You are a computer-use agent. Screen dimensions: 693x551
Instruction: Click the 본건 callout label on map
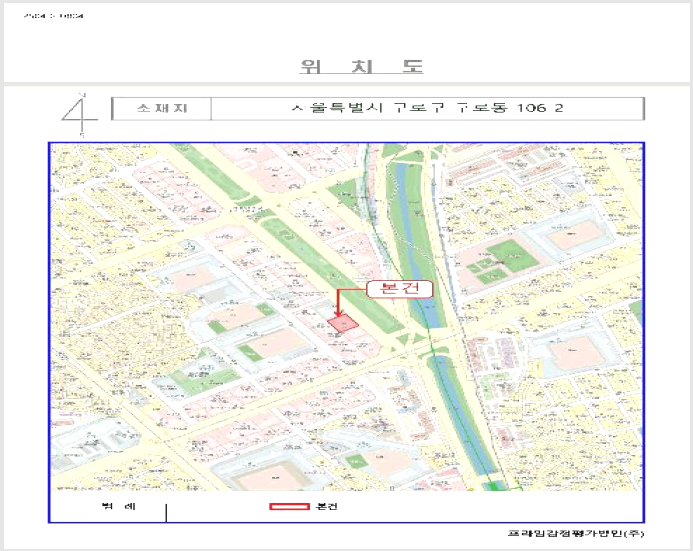coord(400,289)
